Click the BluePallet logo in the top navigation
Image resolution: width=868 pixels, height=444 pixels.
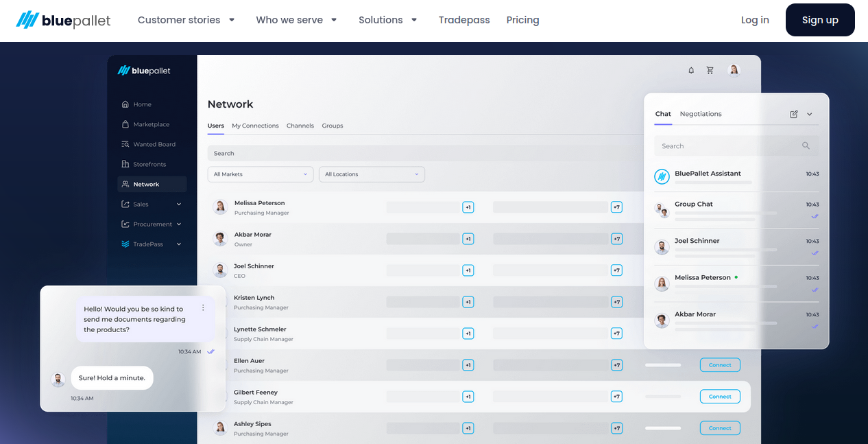(64, 20)
